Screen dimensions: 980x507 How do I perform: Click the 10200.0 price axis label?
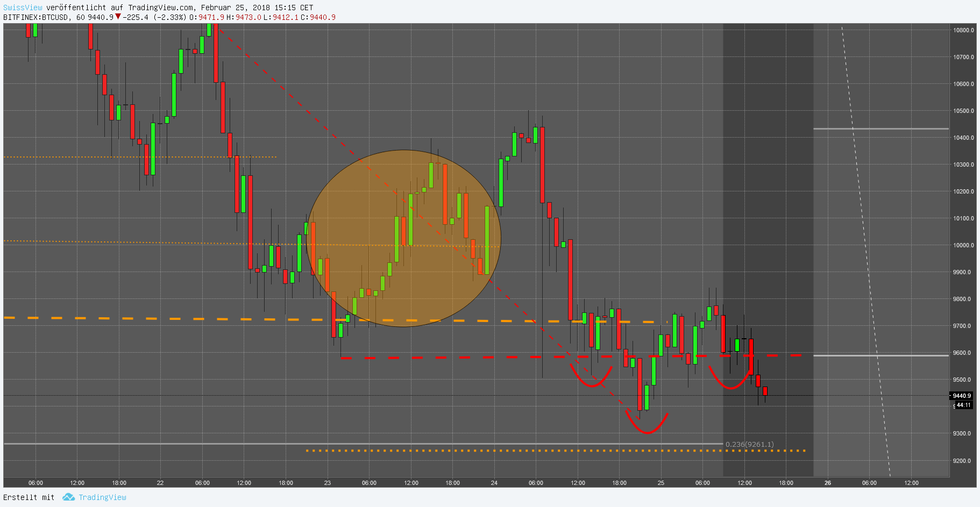pos(963,191)
